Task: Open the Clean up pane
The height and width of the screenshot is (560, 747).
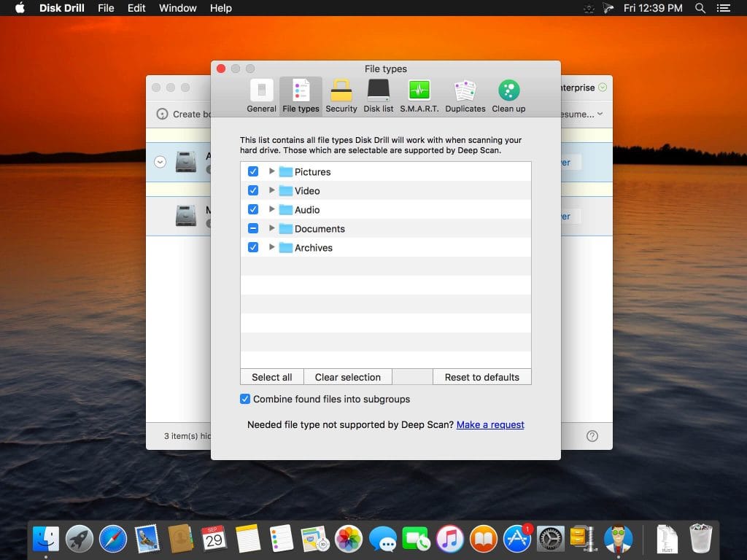Action: tap(508, 93)
